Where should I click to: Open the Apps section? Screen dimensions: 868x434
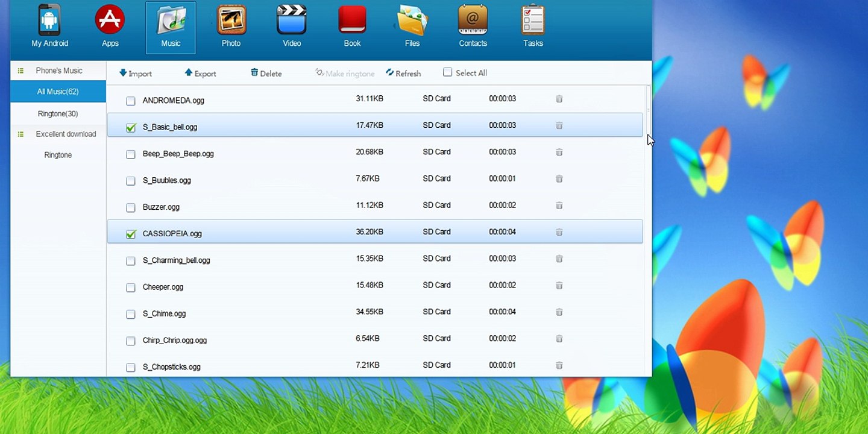pos(110,27)
